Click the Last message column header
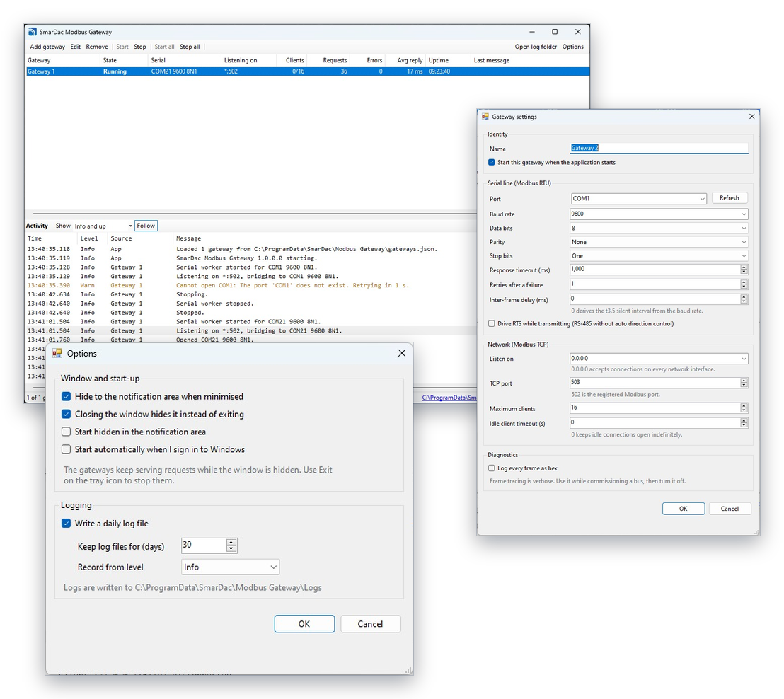784x699 pixels. pos(530,60)
